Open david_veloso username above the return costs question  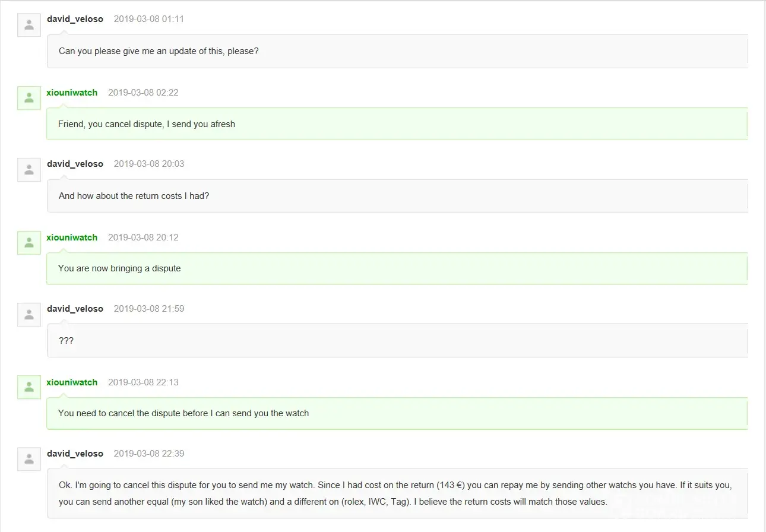[x=75, y=164]
